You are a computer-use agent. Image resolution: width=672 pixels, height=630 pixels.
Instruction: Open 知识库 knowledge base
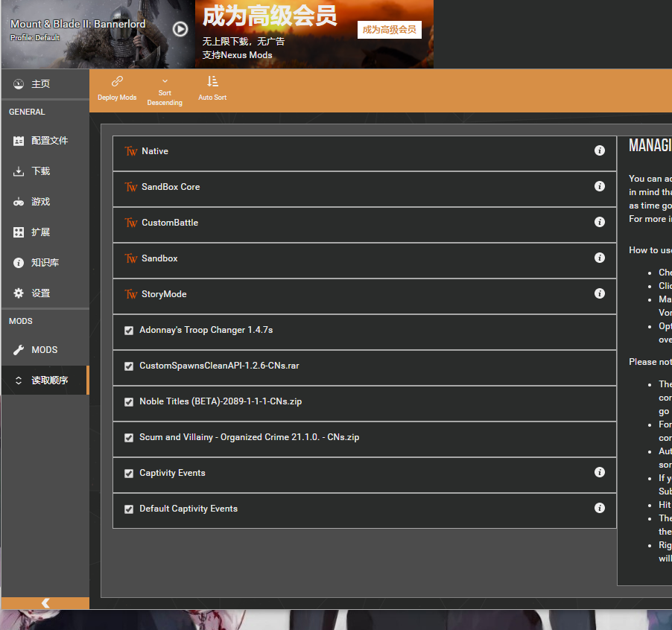(x=45, y=263)
